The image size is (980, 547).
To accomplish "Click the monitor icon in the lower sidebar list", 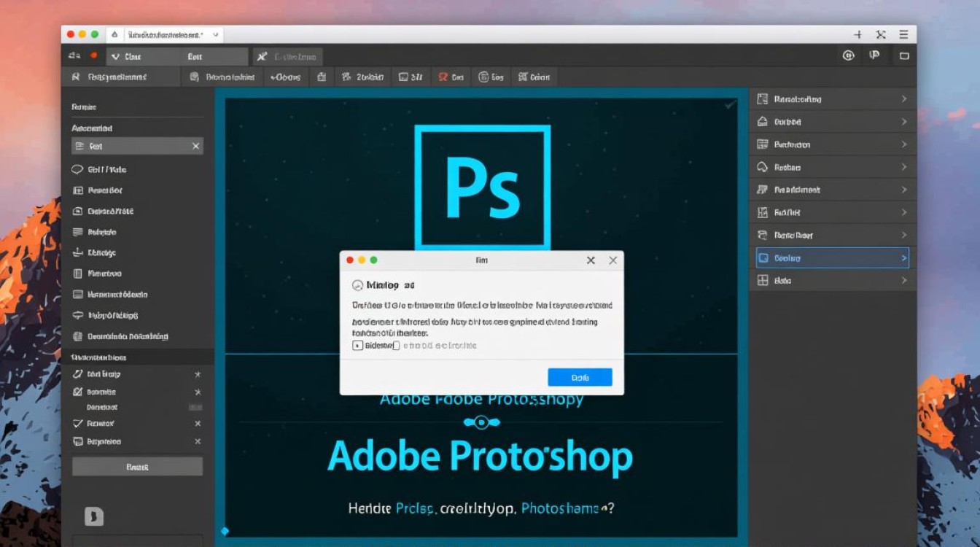I will click(x=78, y=441).
